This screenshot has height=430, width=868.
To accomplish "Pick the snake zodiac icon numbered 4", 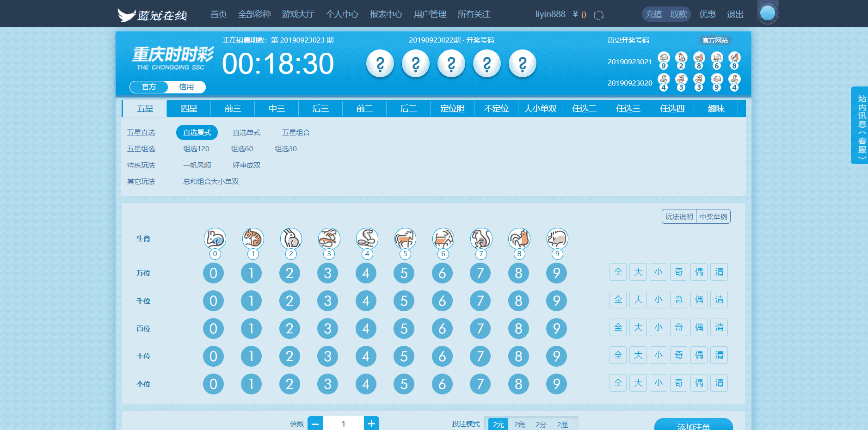I will [367, 239].
